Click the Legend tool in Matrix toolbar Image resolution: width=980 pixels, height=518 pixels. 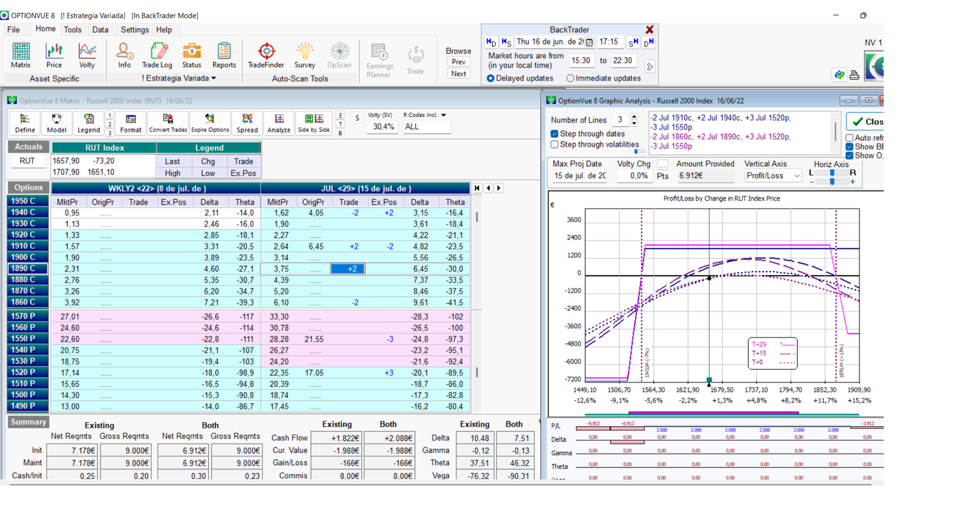click(89, 123)
